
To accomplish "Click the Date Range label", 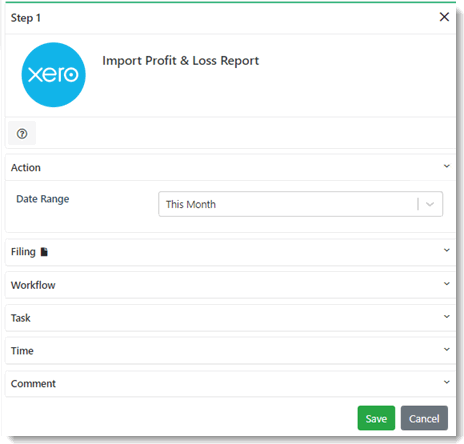I will 43,199.
